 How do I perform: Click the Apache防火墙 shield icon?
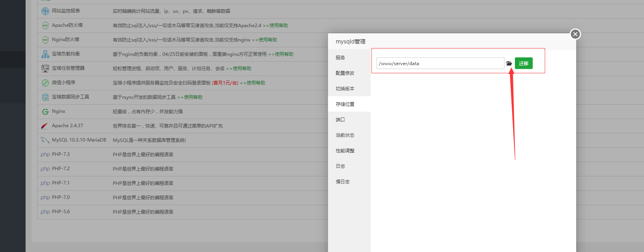(x=45, y=25)
